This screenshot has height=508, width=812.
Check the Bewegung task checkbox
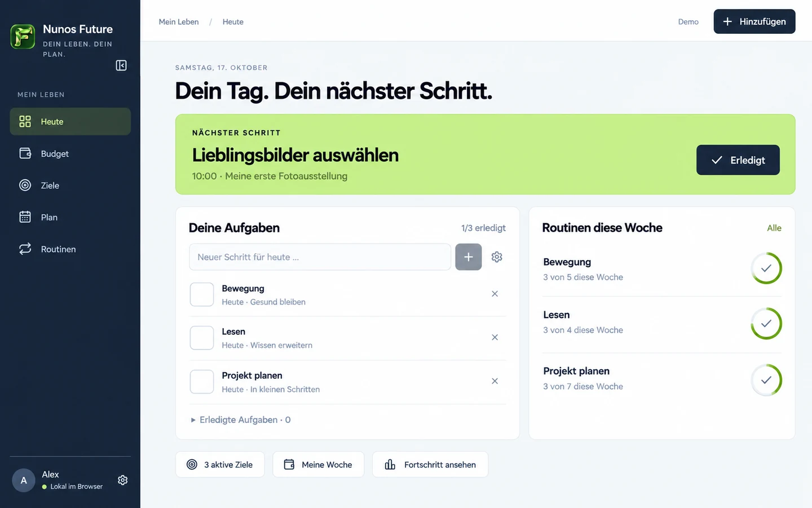pyautogui.click(x=202, y=294)
